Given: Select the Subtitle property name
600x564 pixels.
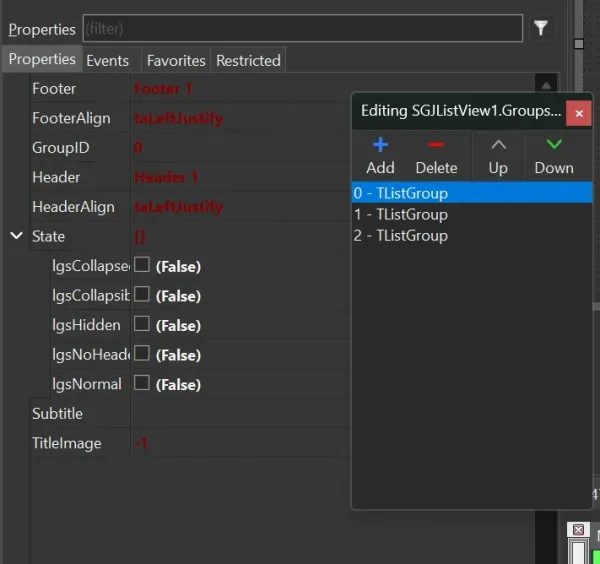Looking at the screenshot, I should point(57,414).
